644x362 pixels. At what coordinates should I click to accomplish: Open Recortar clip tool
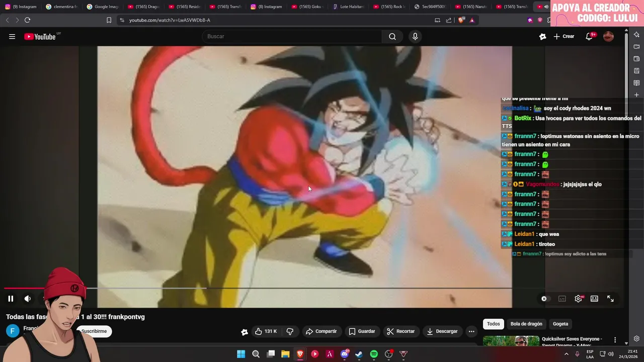tap(400, 331)
